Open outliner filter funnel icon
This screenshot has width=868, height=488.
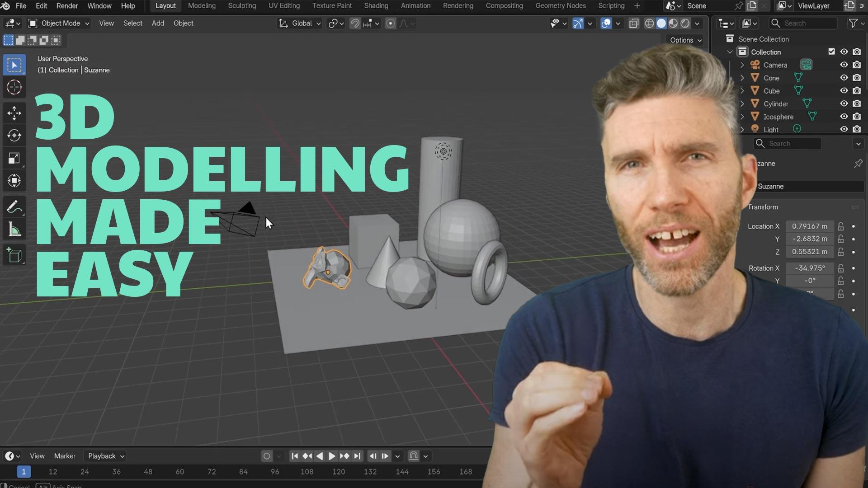click(853, 23)
